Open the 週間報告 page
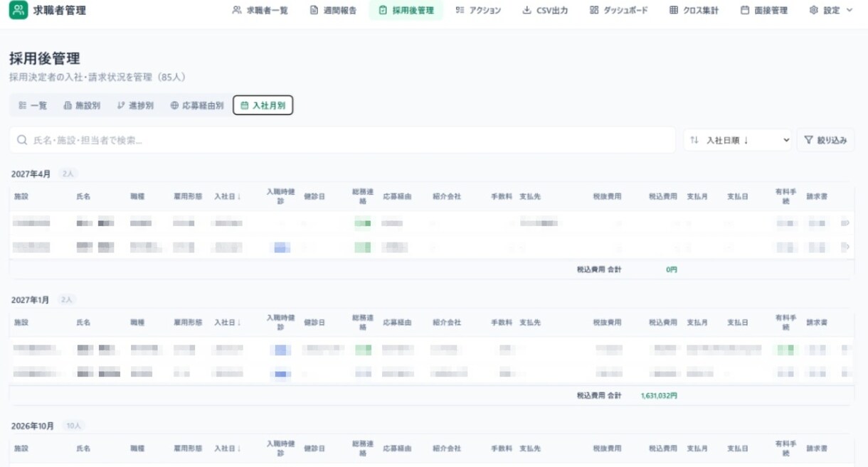 coord(334,11)
